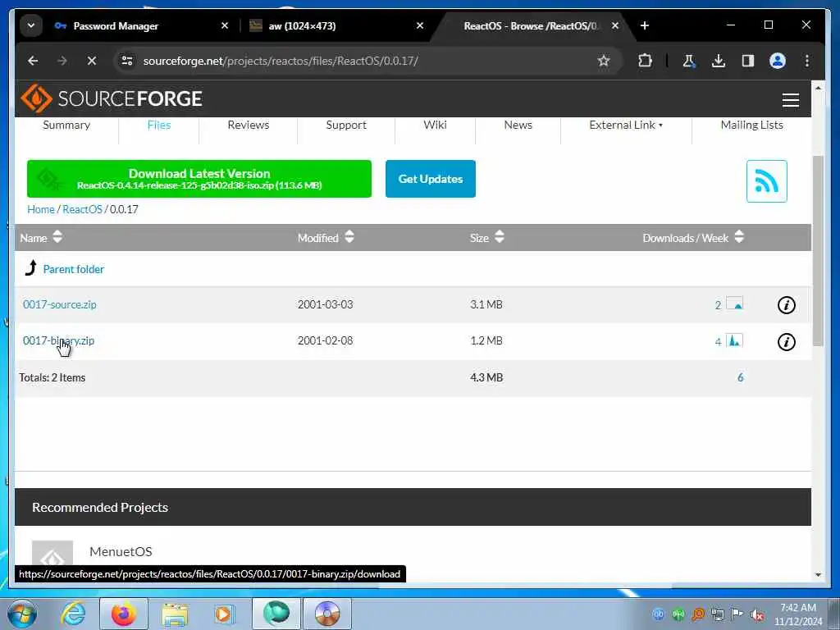Sort files by Downloads / Week

coord(693,237)
